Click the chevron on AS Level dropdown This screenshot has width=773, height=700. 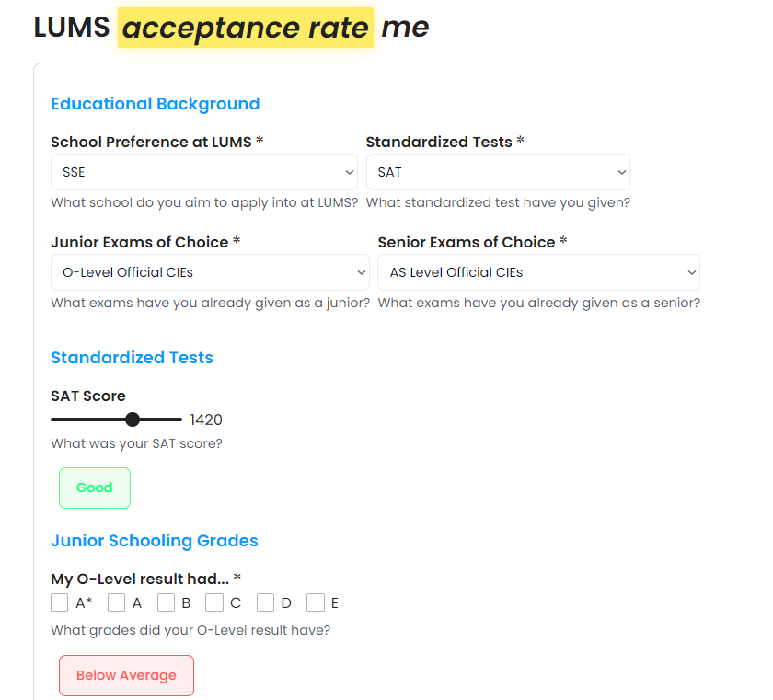[x=691, y=272]
